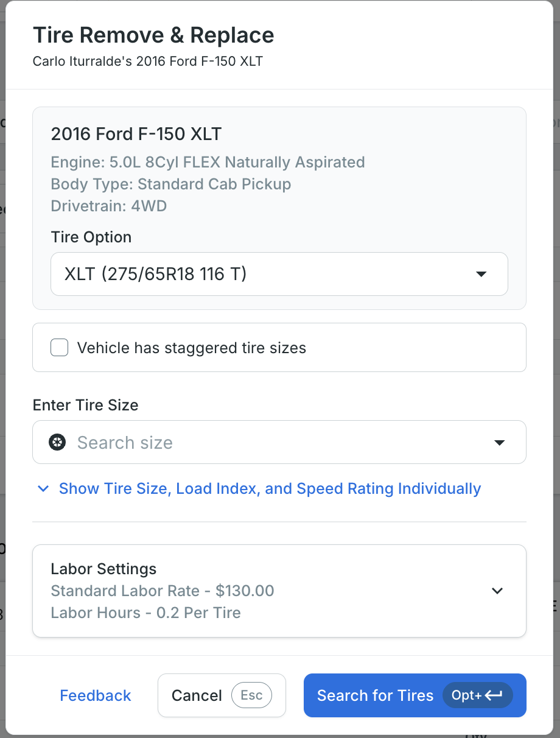Viewport: 560px width, 738px height.
Task: Click the Opt+Enter shortcut badge
Action: coord(478,695)
